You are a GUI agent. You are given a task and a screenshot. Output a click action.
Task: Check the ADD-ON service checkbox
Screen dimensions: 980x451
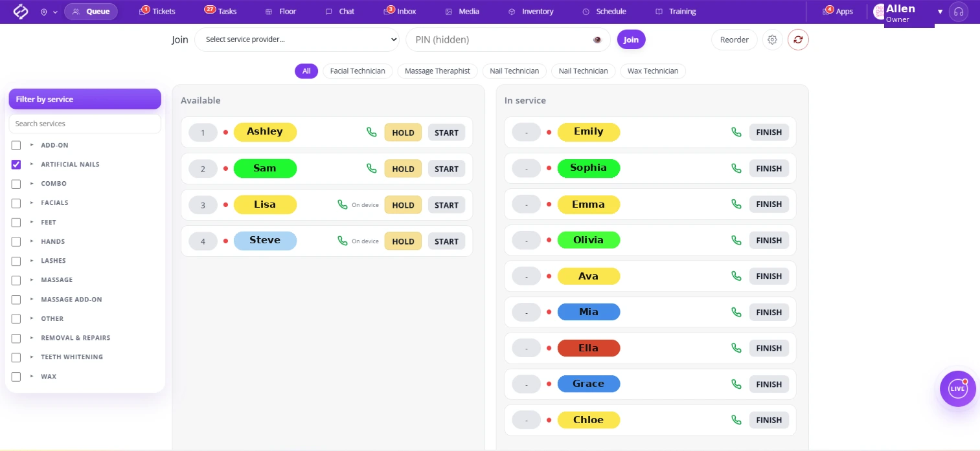[16, 145]
